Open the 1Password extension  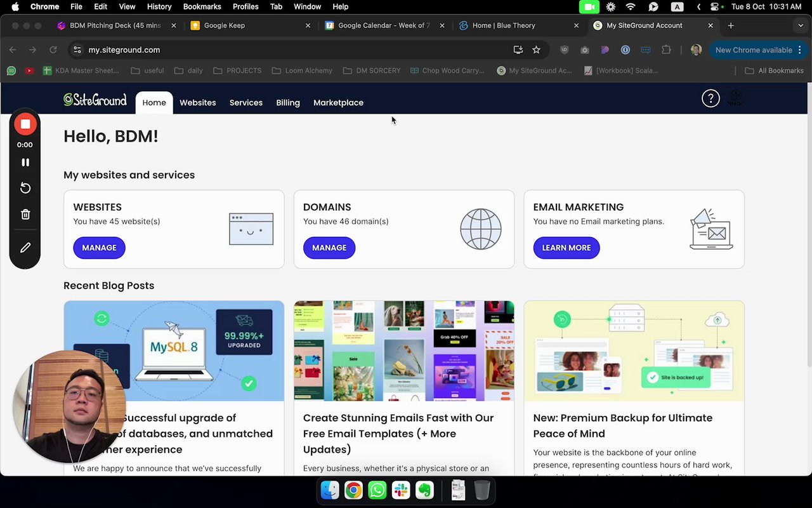tap(625, 50)
